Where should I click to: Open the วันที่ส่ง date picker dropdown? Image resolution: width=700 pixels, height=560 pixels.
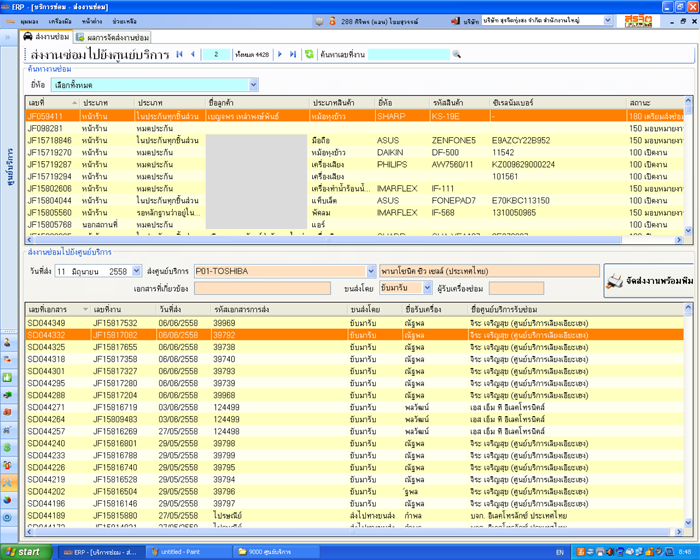pyautogui.click(x=137, y=271)
